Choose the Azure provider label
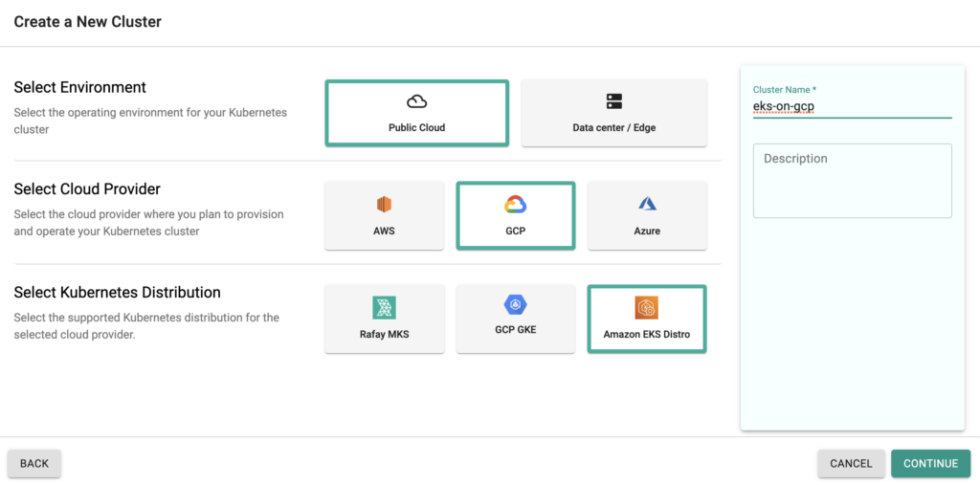This screenshot has width=980, height=485. (647, 231)
